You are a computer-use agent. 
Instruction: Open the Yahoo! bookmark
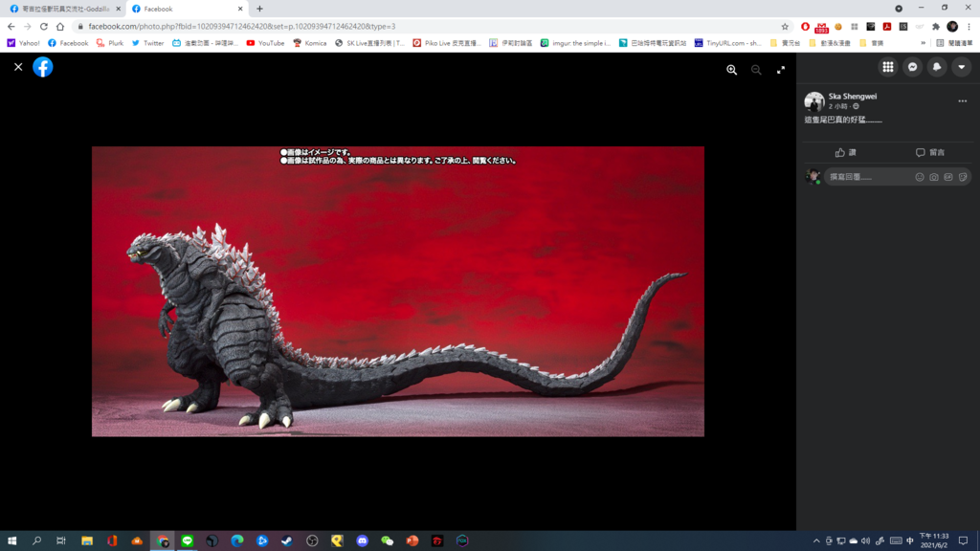coord(23,43)
